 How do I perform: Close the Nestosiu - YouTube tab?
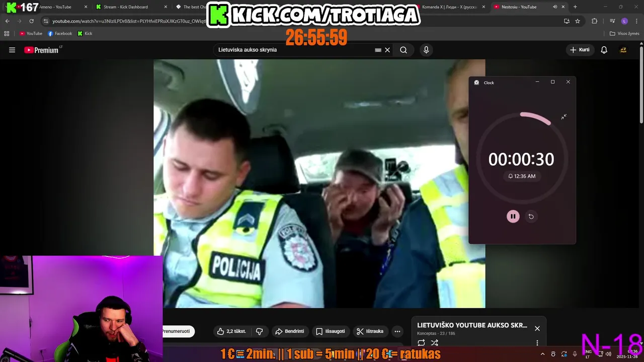click(563, 7)
